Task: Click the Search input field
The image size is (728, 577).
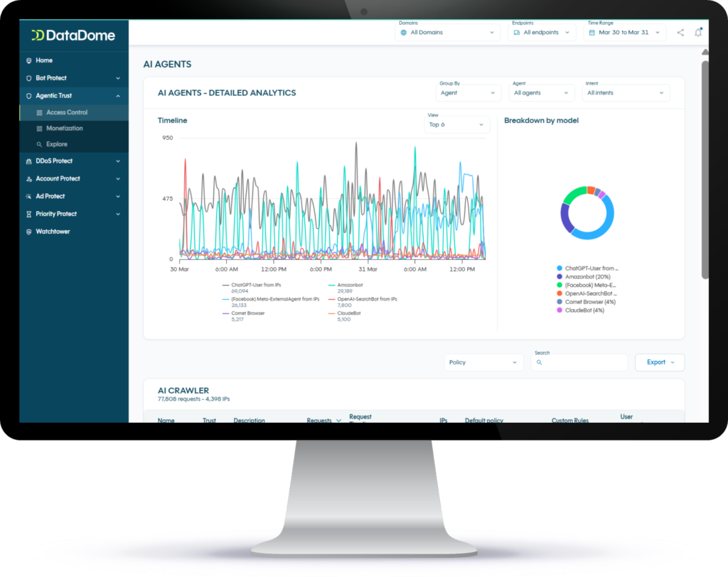Action: pos(579,362)
